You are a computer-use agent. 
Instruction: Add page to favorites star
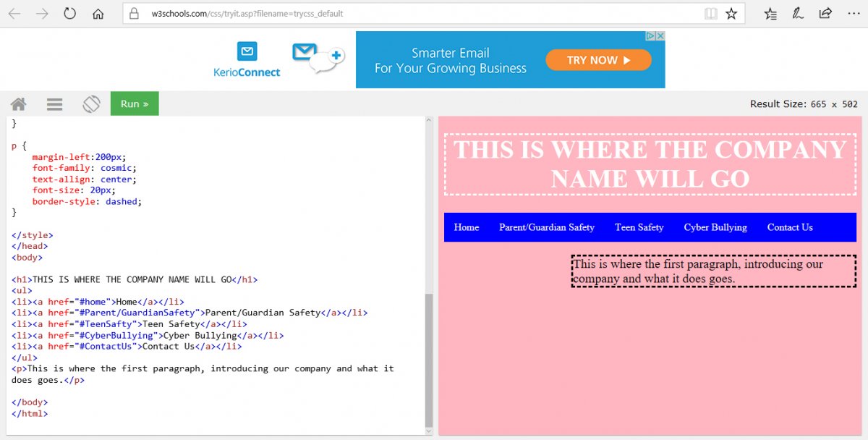click(731, 14)
